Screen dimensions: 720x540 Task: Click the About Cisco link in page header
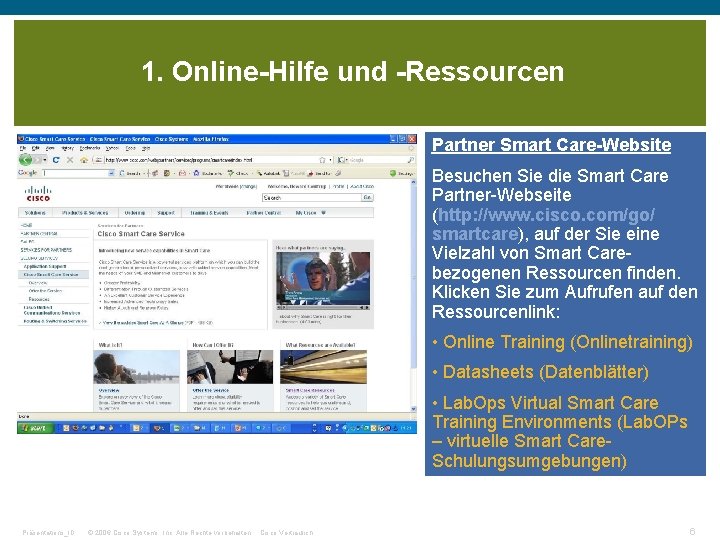[362, 186]
